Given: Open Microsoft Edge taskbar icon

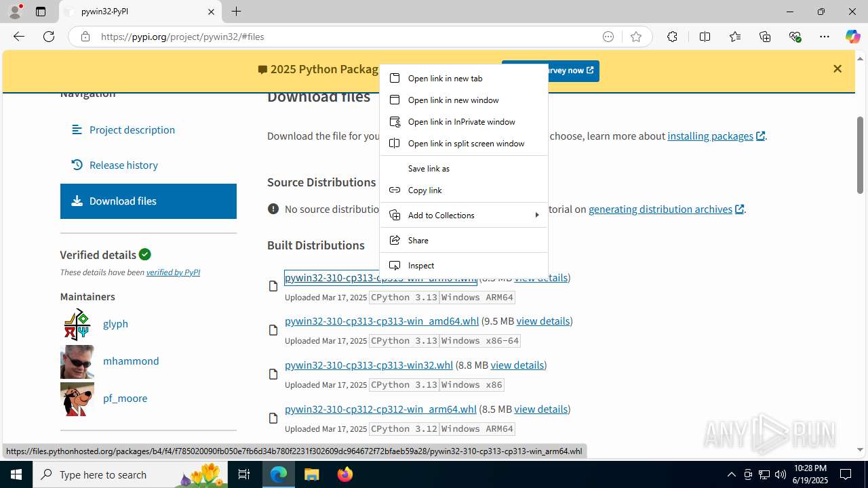Looking at the screenshot, I should tap(279, 474).
